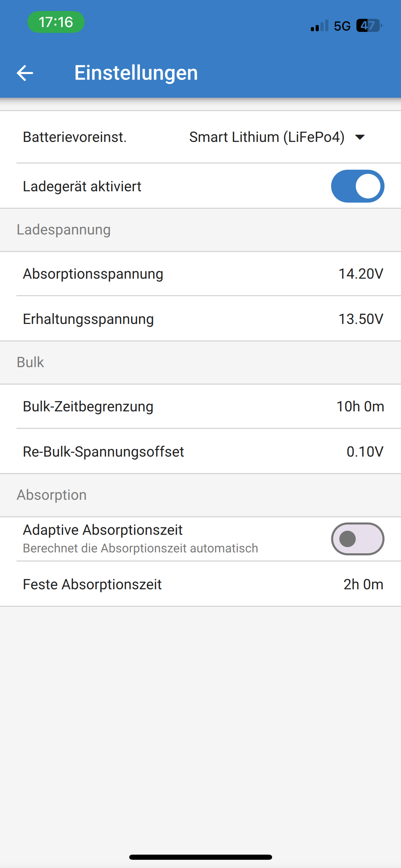The height and width of the screenshot is (868, 401).
Task: Tap the Ladespannung section header
Action: (x=64, y=230)
